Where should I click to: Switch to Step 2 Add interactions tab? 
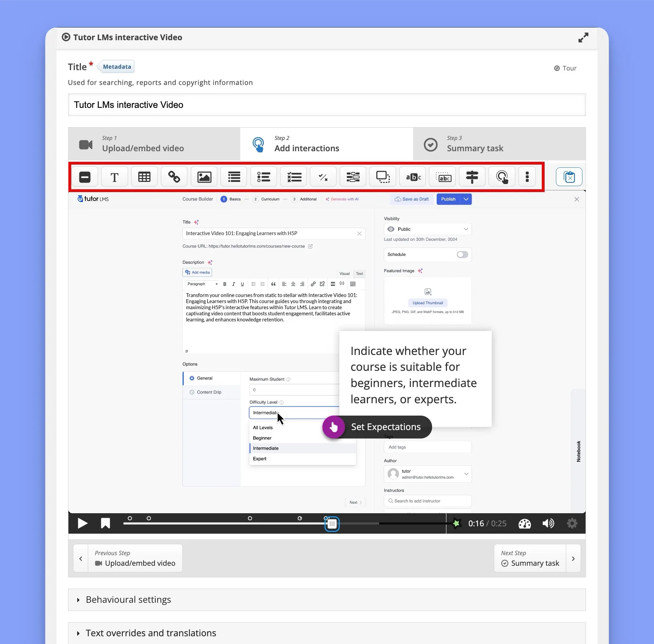point(327,144)
